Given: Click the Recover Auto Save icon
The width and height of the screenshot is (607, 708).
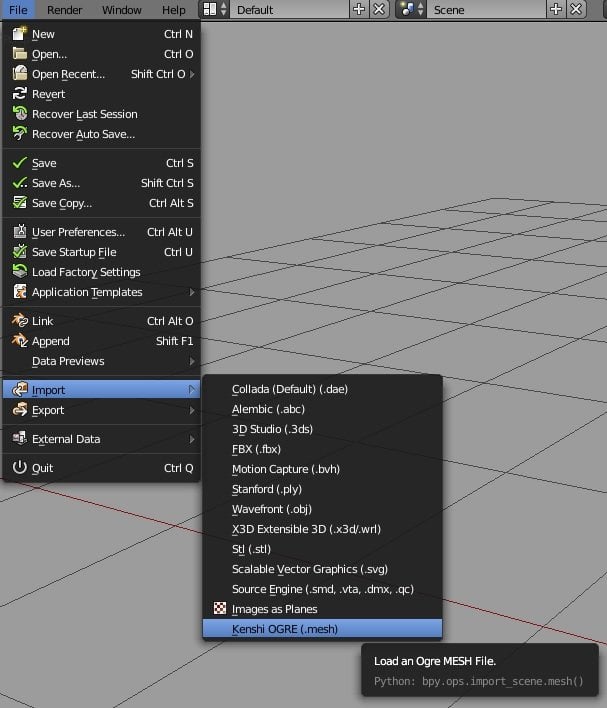Looking at the screenshot, I should [x=19, y=134].
